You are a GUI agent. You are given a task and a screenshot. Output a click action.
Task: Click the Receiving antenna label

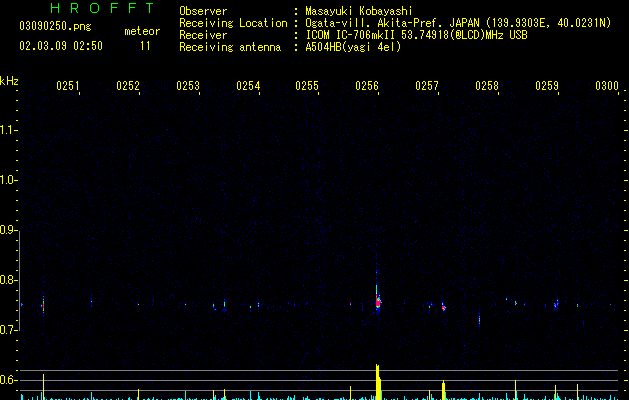coord(230,47)
